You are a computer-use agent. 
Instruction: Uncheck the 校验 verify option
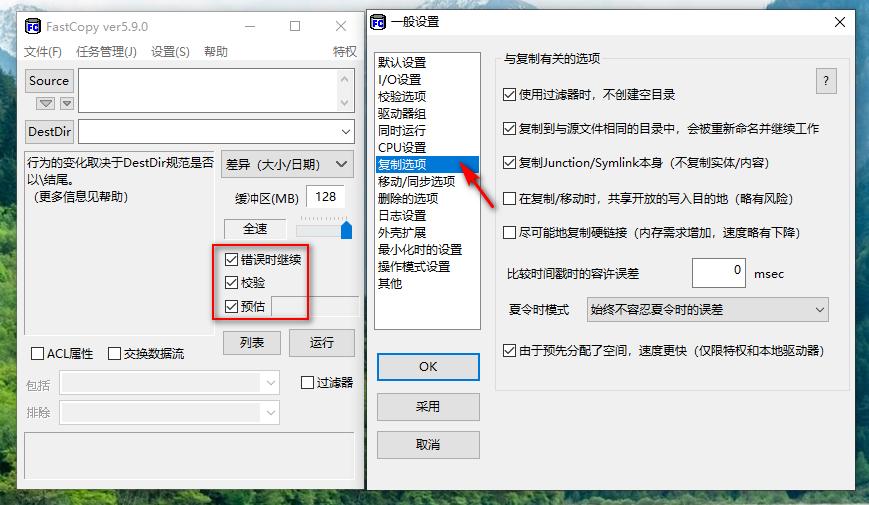point(232,283)
